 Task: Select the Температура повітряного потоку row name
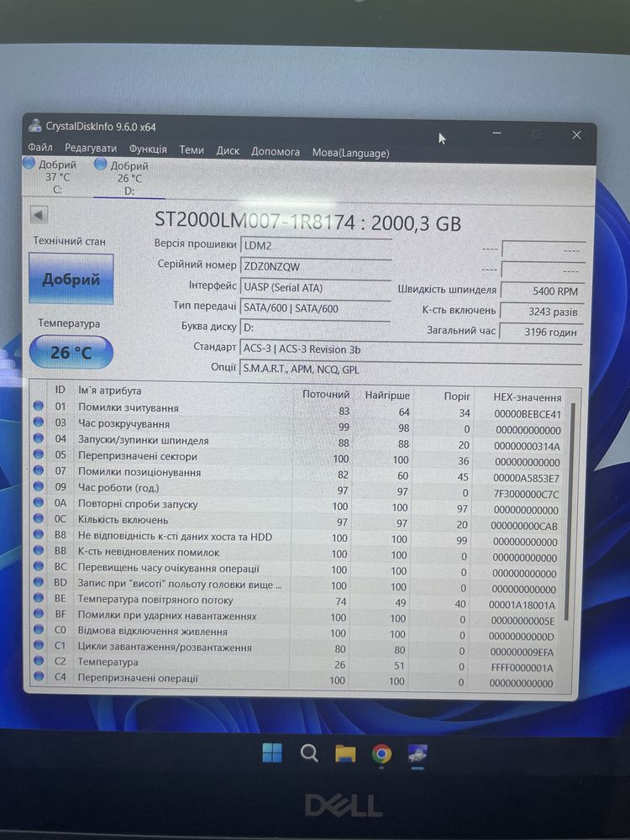pos(155,600)
